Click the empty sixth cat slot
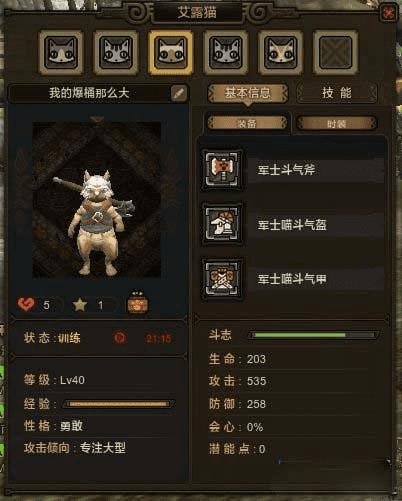402x501 pixels. tap(335, 52)
